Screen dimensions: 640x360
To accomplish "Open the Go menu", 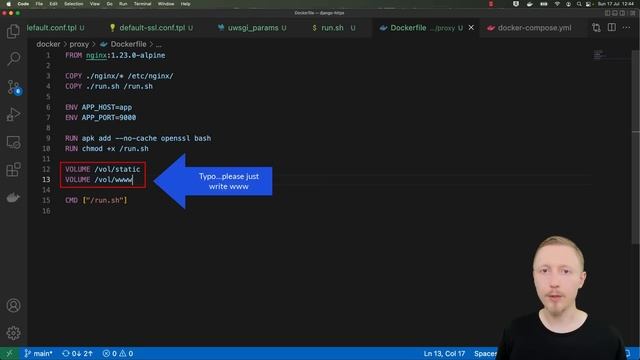I will [x=109, y=4].
